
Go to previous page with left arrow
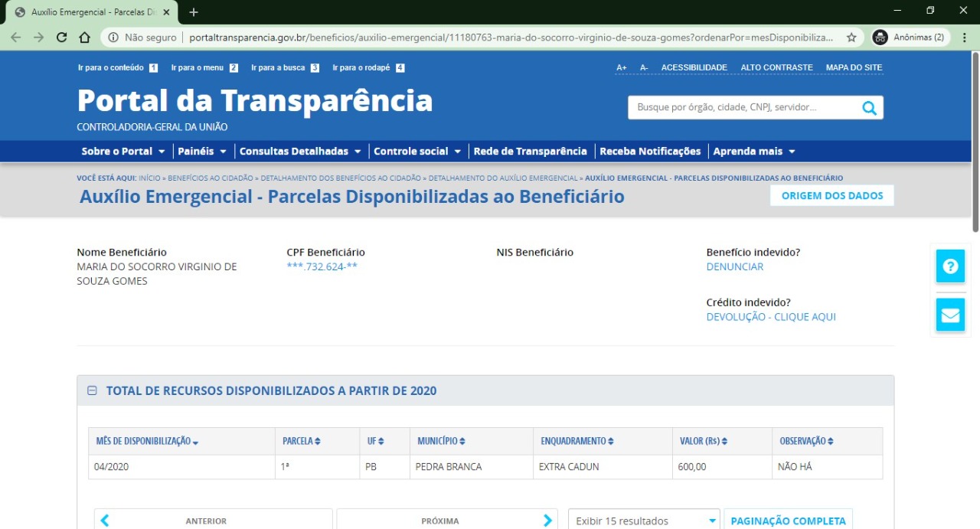point(105,521)
